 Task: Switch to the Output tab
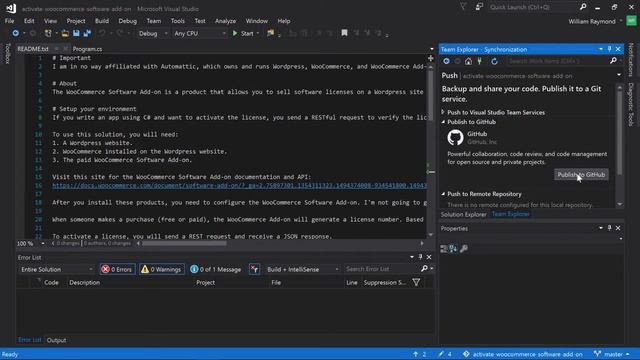(56, 340)
